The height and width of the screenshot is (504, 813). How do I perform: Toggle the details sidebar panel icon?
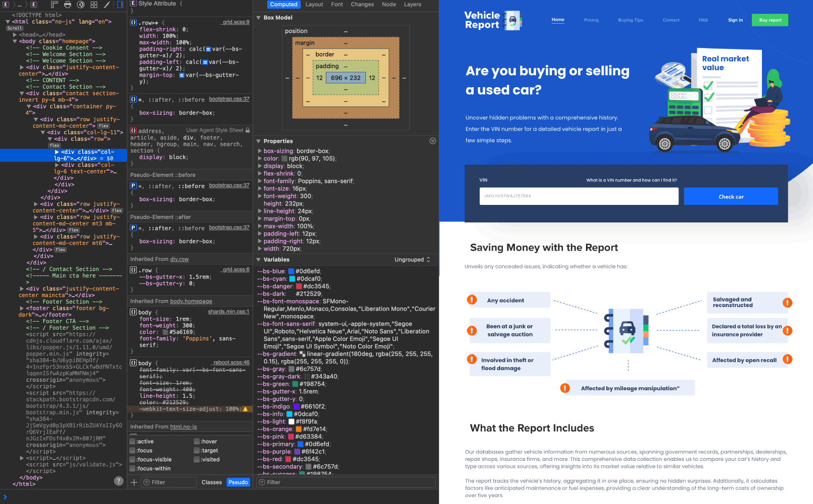120,5
